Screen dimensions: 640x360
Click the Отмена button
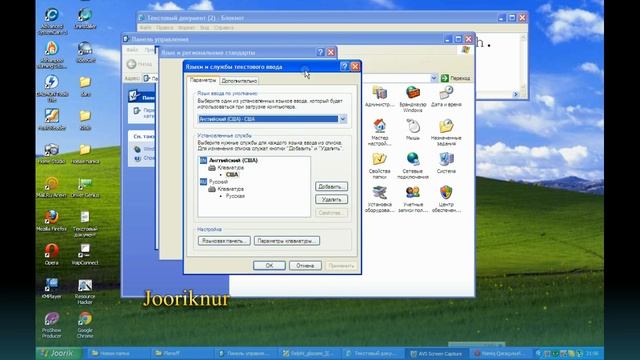(305, 265)
